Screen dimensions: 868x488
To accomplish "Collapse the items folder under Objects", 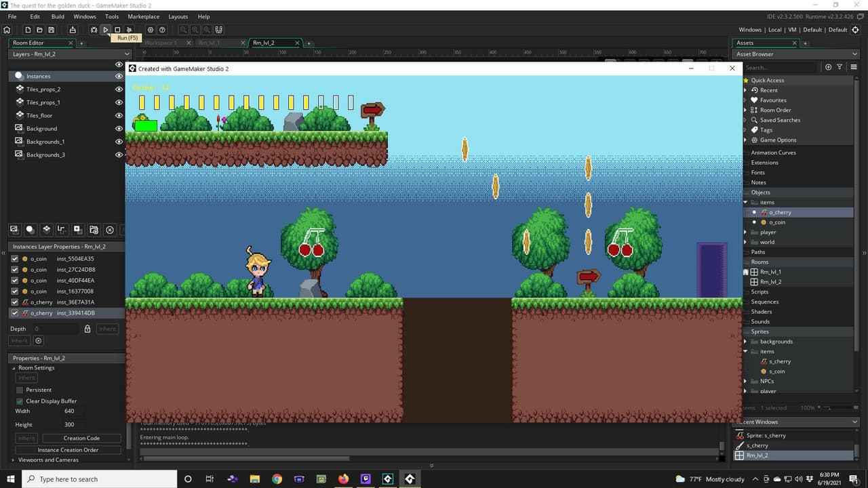I will [x=746, y=203].
